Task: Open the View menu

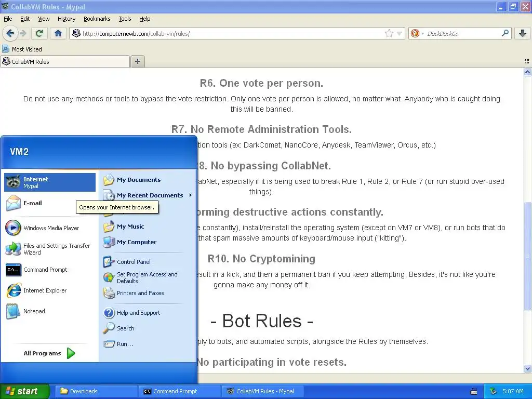Action: [44, 19]
